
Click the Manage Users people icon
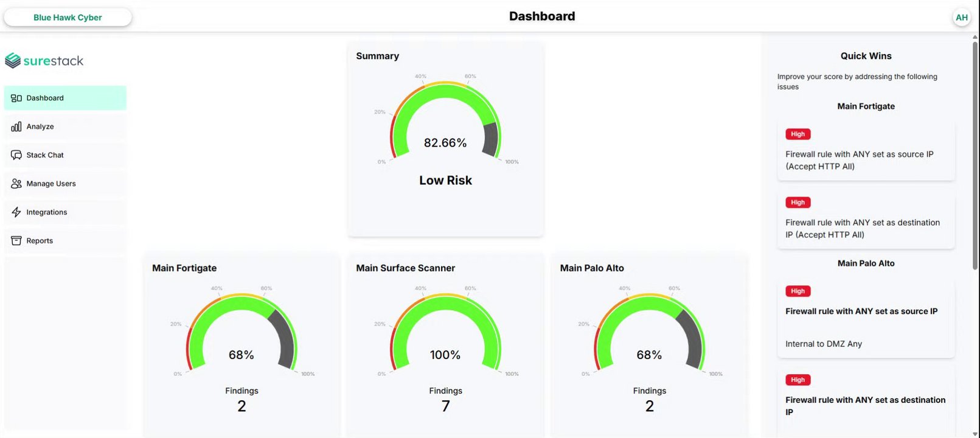(x=16, y=184)
